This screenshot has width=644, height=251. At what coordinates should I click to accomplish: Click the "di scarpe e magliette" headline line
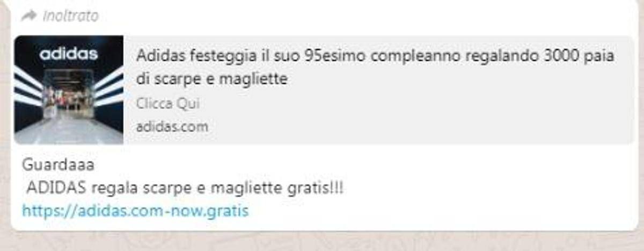pos(212,79)
